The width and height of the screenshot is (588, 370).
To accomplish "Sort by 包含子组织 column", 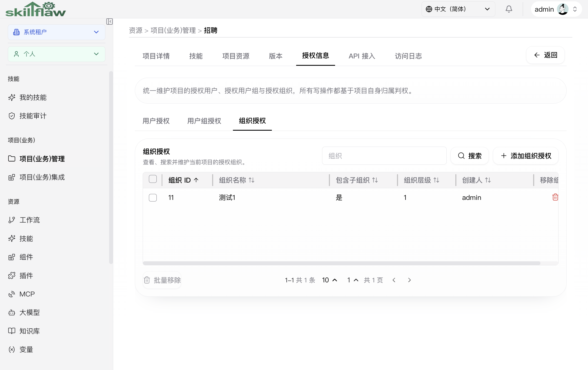I will (x=357, y=180).
